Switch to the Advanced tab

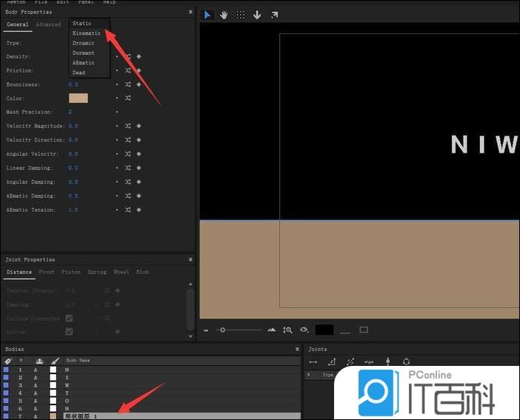click(48, 24)
